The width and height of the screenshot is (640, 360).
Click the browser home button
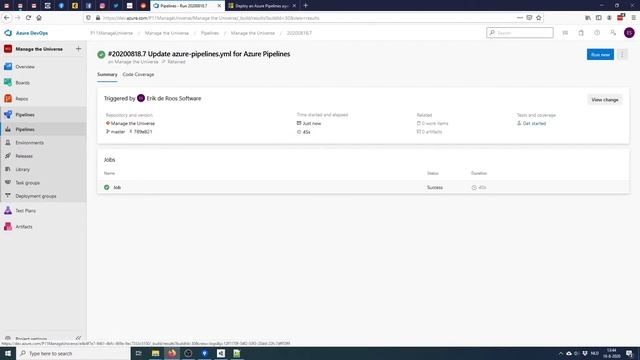tap(39, 18)
